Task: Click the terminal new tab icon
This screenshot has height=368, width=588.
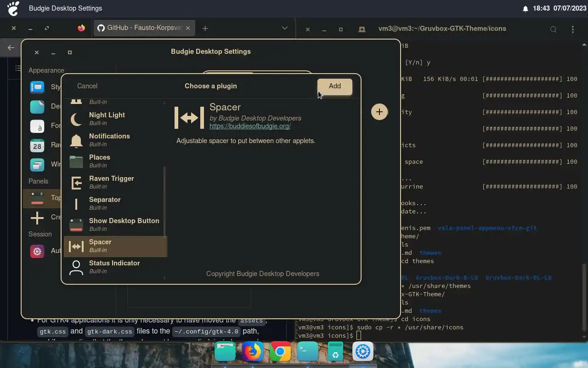Action: point(362,29)
